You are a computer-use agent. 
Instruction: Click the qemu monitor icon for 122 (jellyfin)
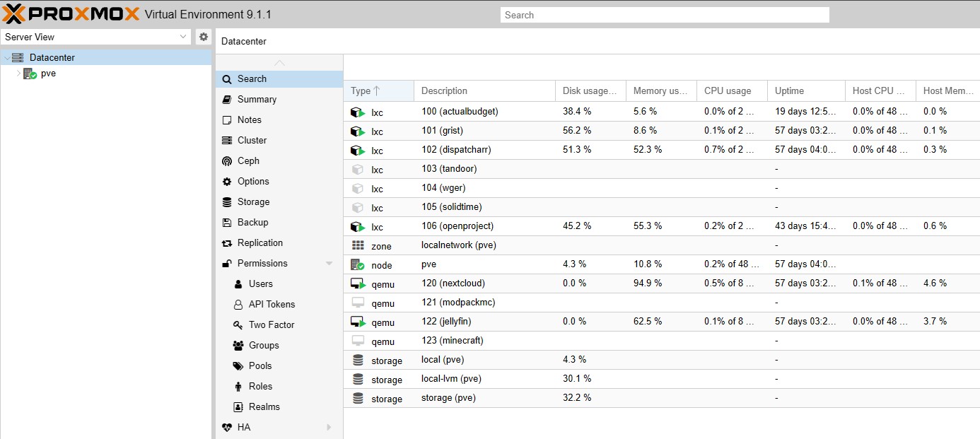click(x=358, y=322)
